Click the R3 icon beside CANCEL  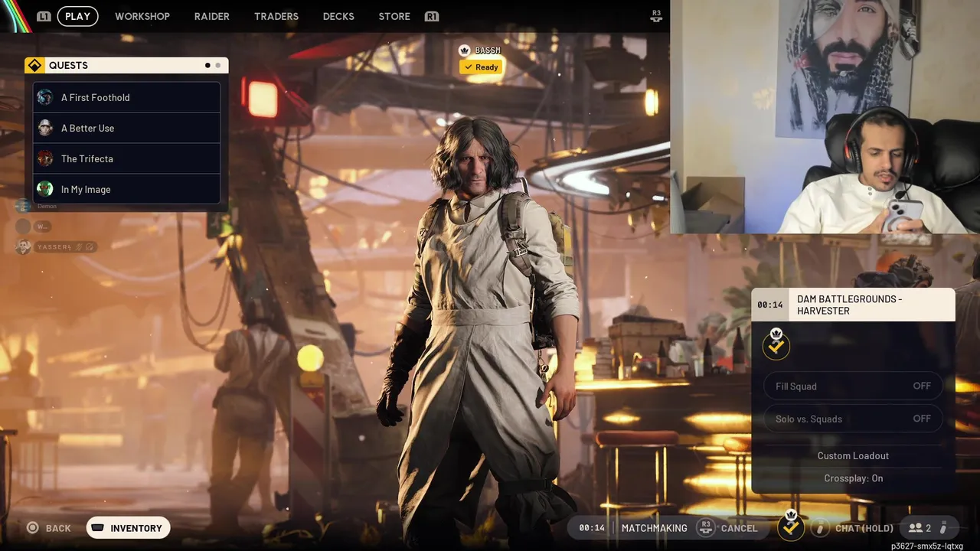(706, 527)
